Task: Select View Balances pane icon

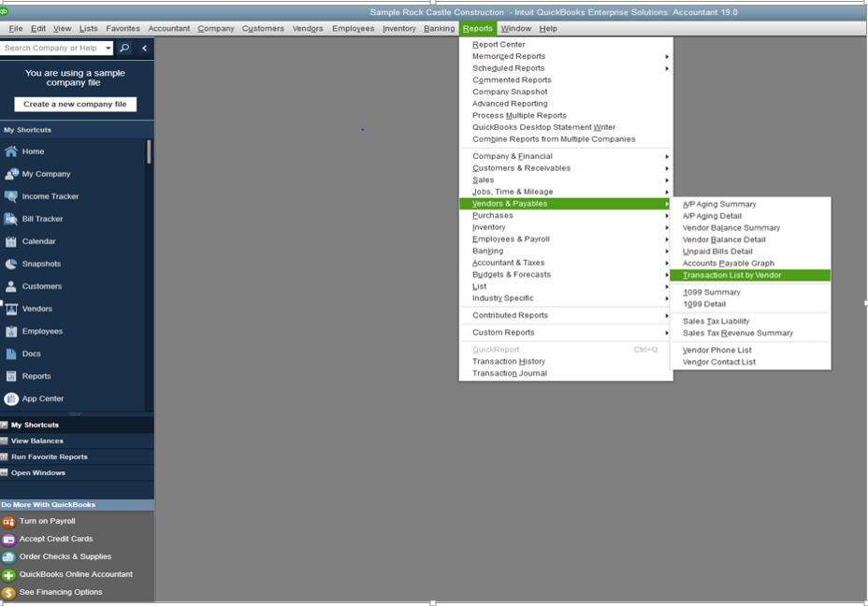Action: pyautogui.click(x=5, y=441)
